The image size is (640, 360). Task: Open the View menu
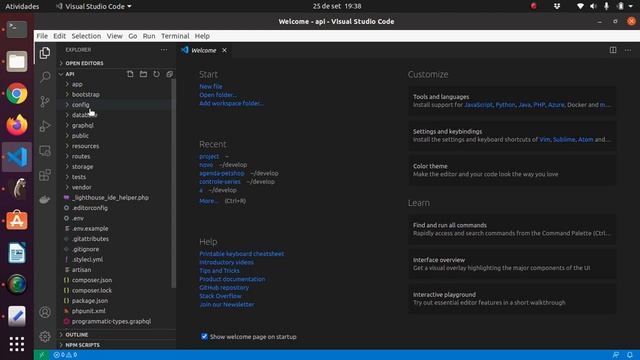(115, 36)
